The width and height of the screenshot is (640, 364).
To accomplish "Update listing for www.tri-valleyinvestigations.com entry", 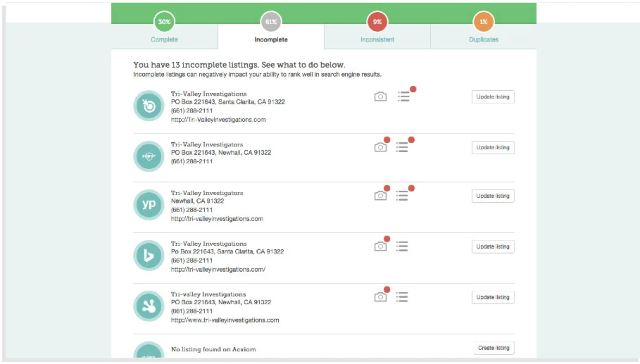I will point(493,297).
